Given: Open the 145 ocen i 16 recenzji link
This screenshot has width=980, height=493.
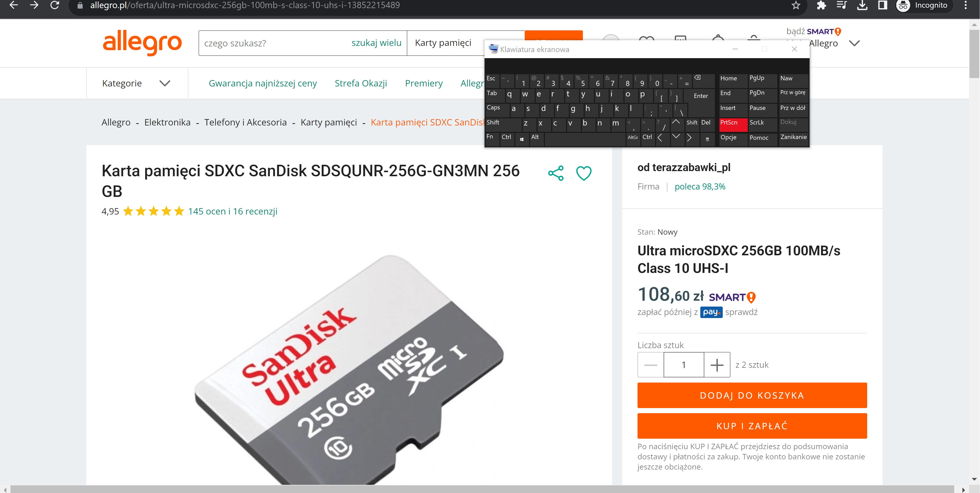Looking at the screenshot, I should (232, 211).
